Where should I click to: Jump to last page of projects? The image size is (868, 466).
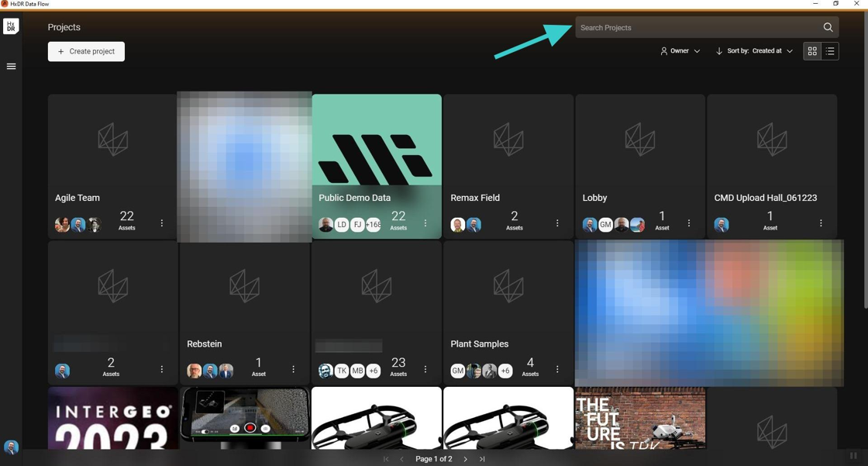click(482, 459)
